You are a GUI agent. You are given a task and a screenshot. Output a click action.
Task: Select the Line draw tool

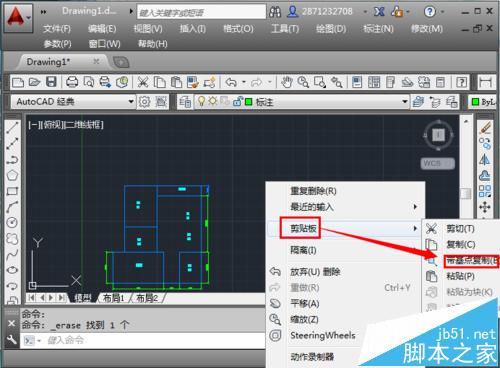coord(12,127)
